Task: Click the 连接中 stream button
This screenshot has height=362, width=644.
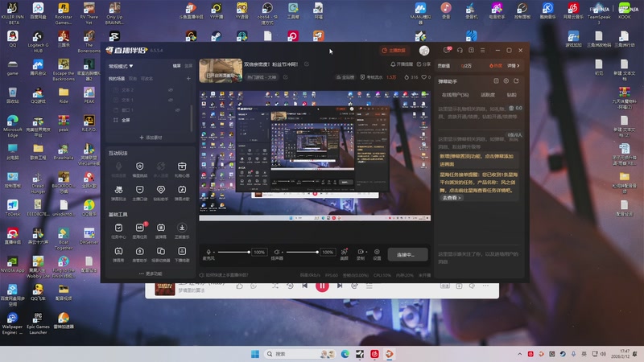Action: 407,254
